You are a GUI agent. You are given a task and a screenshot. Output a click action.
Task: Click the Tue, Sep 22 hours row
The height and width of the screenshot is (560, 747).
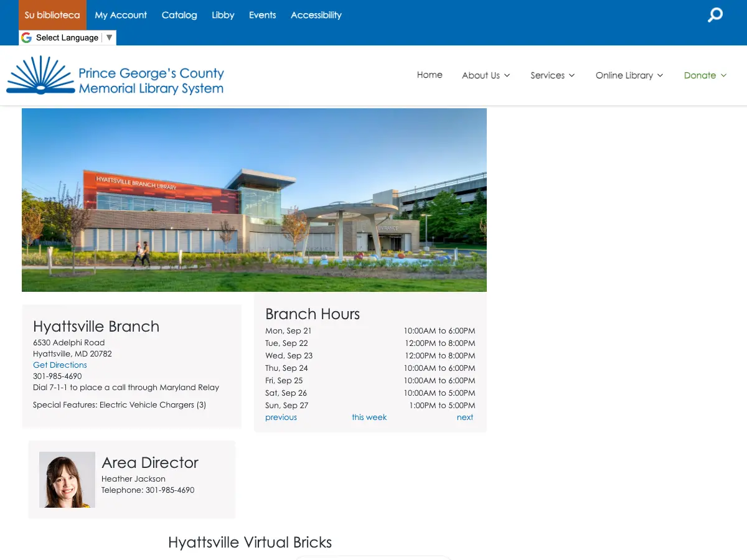pyautogui.click(x=370, y=343)
